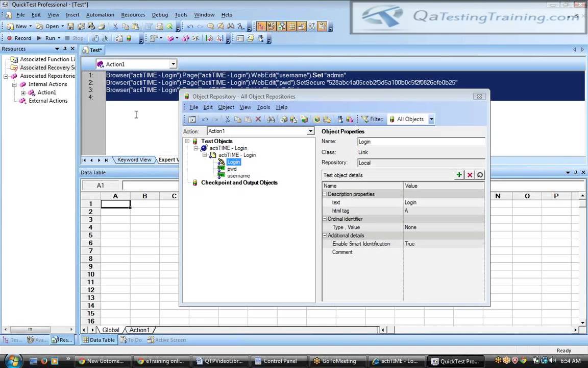Image resolution: width=588 pixels, height=368 pixels.
Task: Click the Copy icon in Object Repository toolbar
Action: pos(237,120)
